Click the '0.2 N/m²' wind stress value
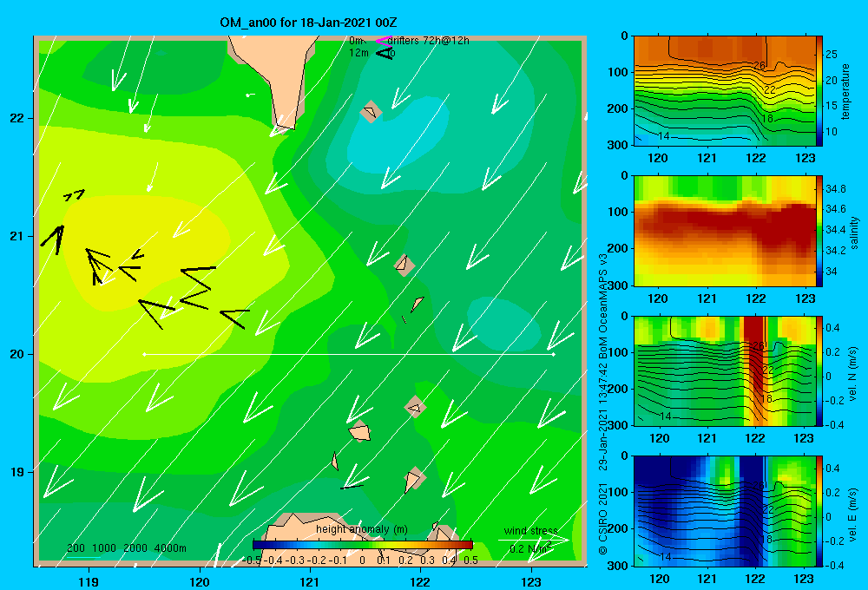The height and width of the screenshot is (590, 868). 530,549
